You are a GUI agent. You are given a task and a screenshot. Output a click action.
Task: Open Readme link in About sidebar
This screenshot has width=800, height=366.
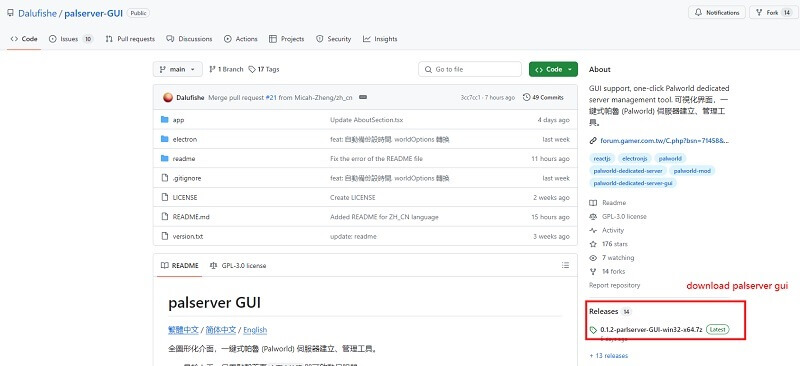coord(608,203)
